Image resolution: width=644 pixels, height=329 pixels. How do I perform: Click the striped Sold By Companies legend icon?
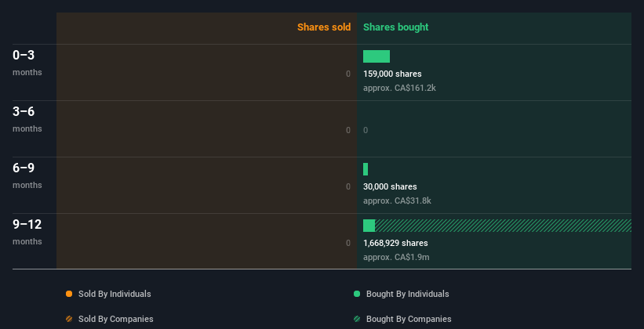pos(69,319)
